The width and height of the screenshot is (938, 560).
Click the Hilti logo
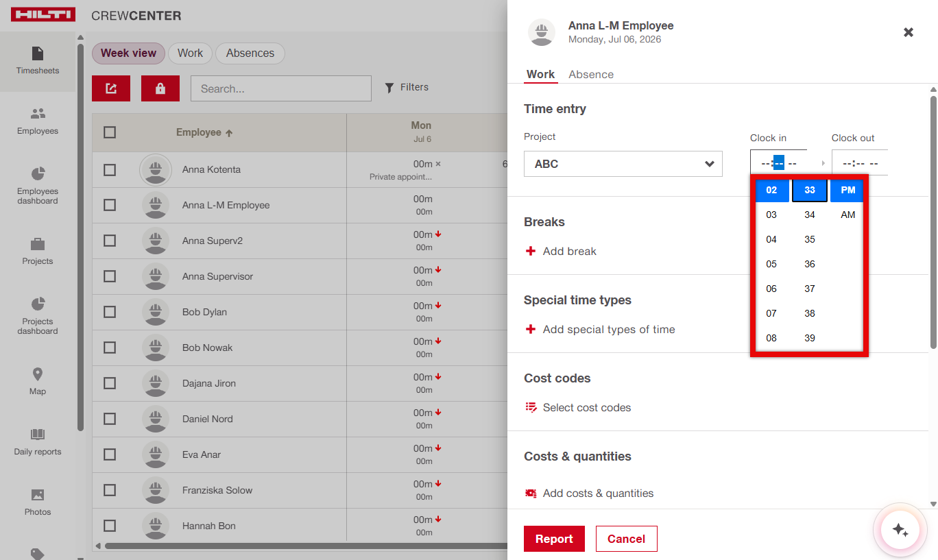pos(43,15)
